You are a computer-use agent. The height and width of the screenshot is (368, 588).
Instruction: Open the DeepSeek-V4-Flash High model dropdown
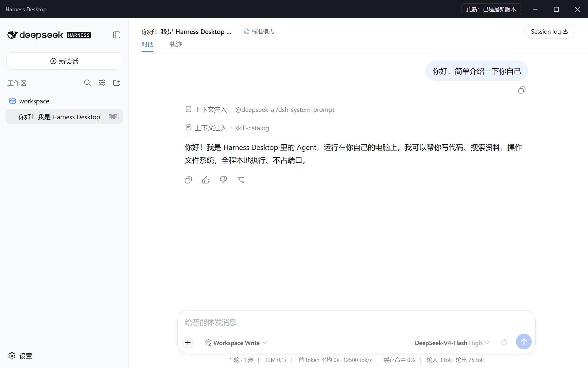(452, 343)
